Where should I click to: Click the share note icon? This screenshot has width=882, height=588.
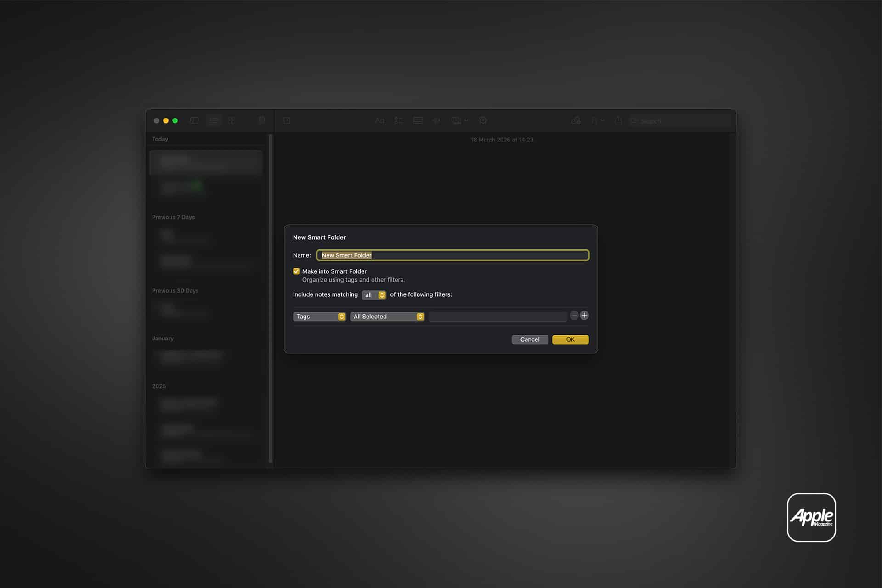618,120
